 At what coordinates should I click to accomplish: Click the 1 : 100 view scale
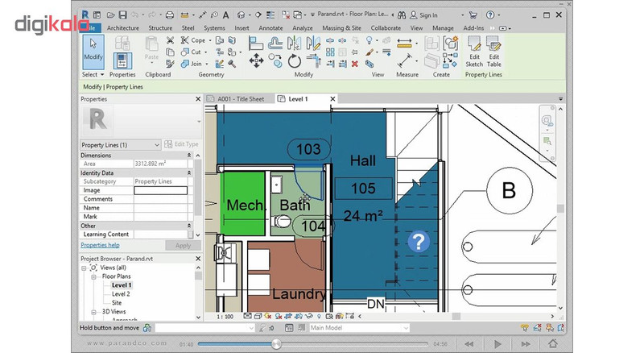click(x=225, y=317)
